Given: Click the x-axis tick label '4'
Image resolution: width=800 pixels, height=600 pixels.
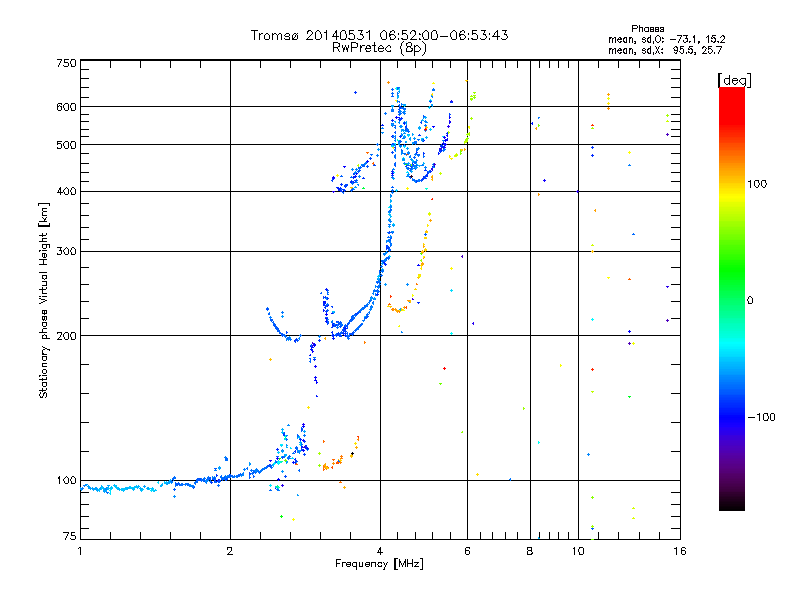Looking at the screenshot, I should pos(380,551).
